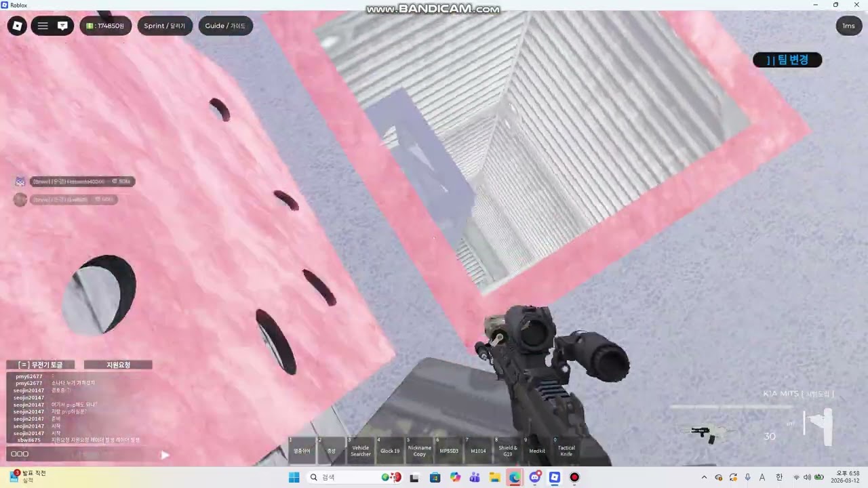The width and height of the screenshot is (868, 488).
Task: Click the 174850원 money display
Action: click(x=105, y=26)
